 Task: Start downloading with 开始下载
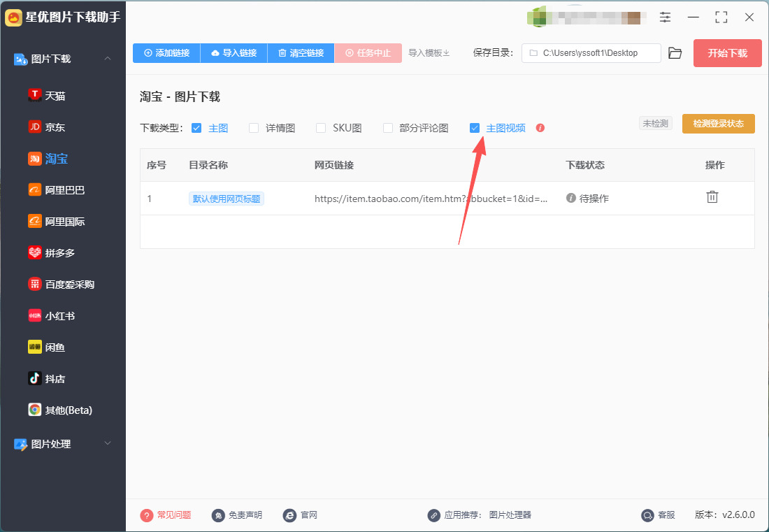pos(727,53)
